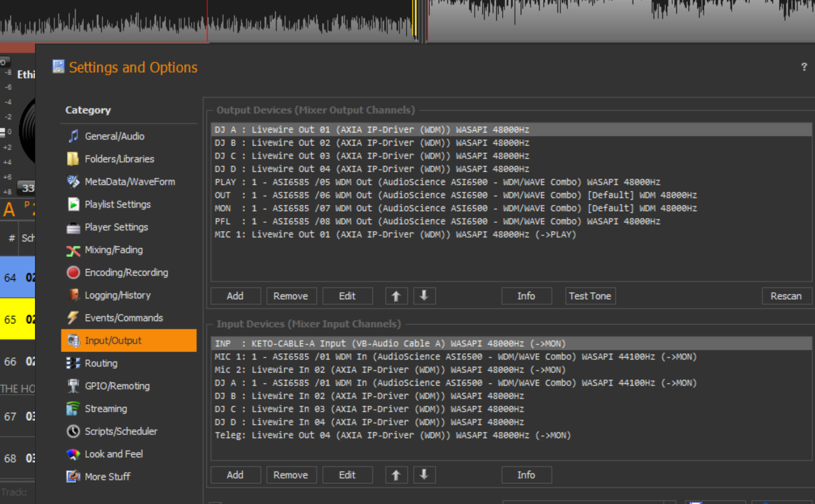
Task: Switch to Playlist Settings category
Action: coord(117,204)
